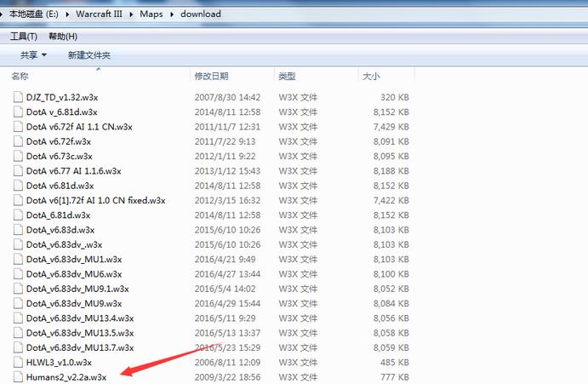
Task: Expand the arrow after Maps in address bar
Action: click(x=172, y=14)
